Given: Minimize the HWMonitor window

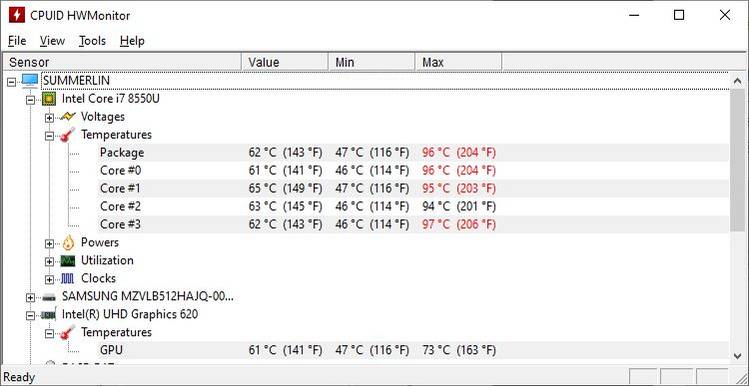Looking at the screenshot, I should point(633,15).
